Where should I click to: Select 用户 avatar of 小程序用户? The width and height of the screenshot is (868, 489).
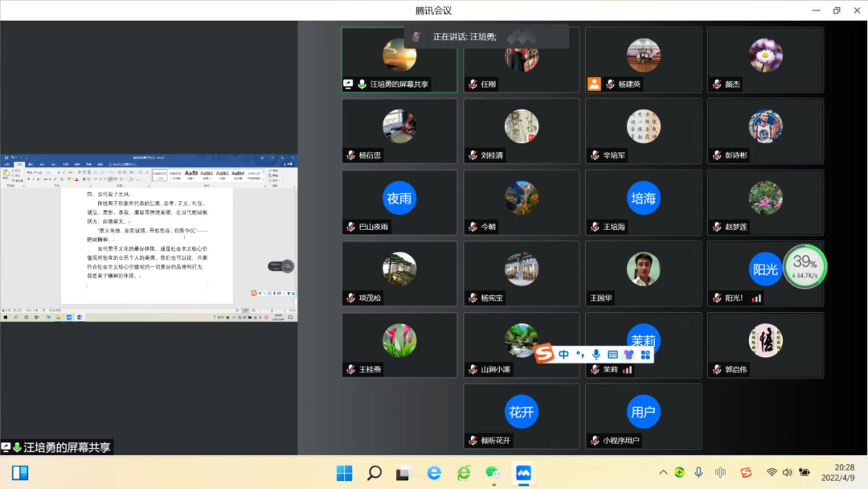[x=643, y=412]
